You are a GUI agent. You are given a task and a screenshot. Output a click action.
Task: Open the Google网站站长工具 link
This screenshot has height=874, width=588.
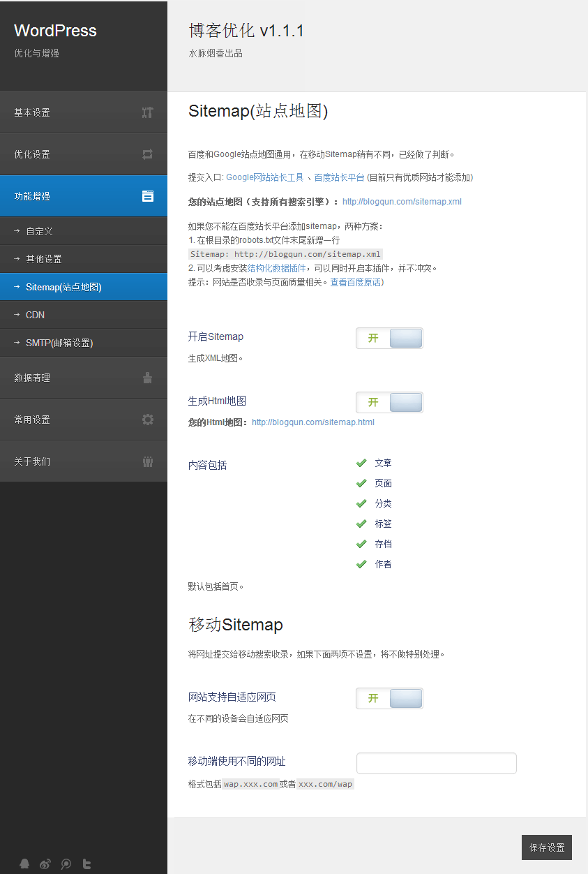pyautogui.click(x=264, y=177)
